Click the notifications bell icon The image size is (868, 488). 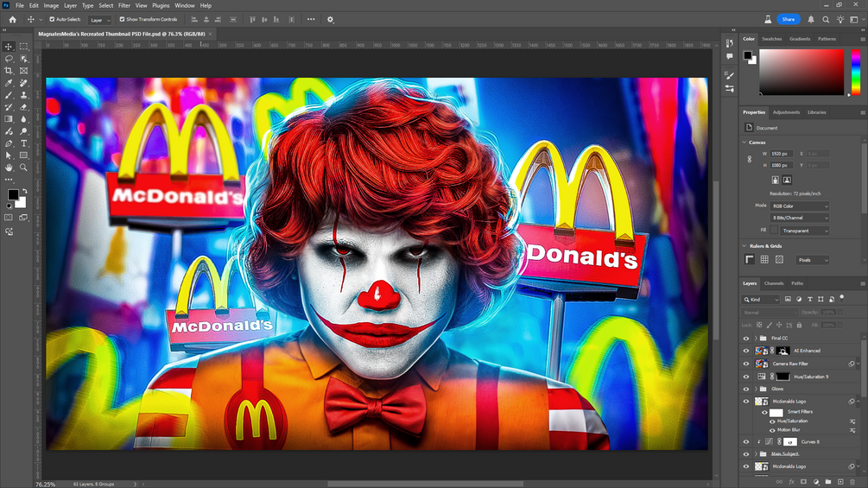pyautogui.click(x=811, y=19)
